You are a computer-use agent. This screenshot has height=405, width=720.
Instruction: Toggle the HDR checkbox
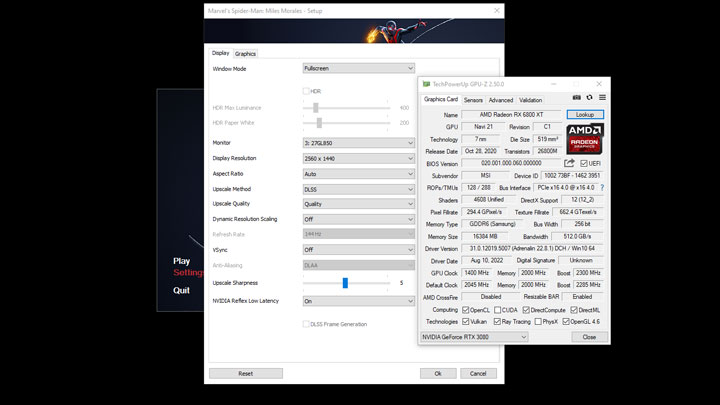click(306, 91)
